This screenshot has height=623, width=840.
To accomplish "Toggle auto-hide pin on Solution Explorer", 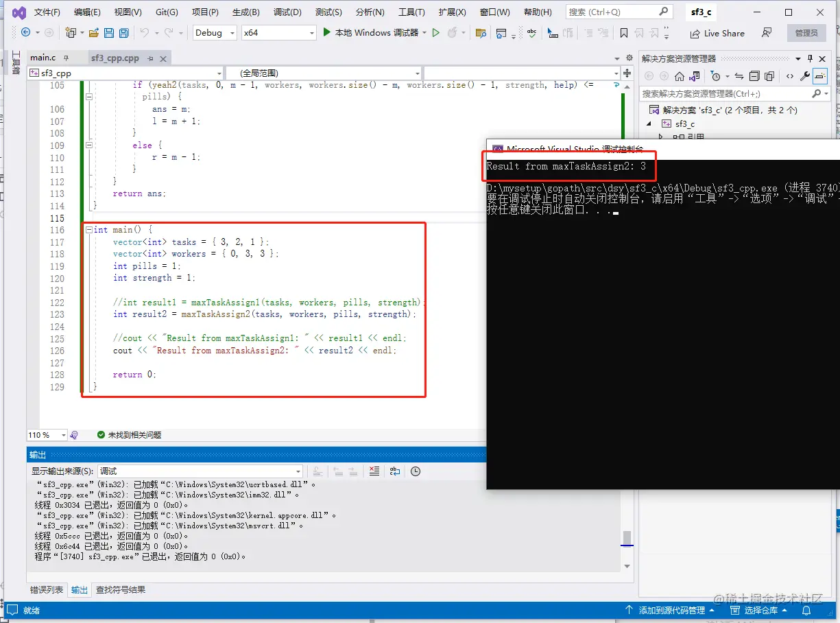I will coord(810,58).
